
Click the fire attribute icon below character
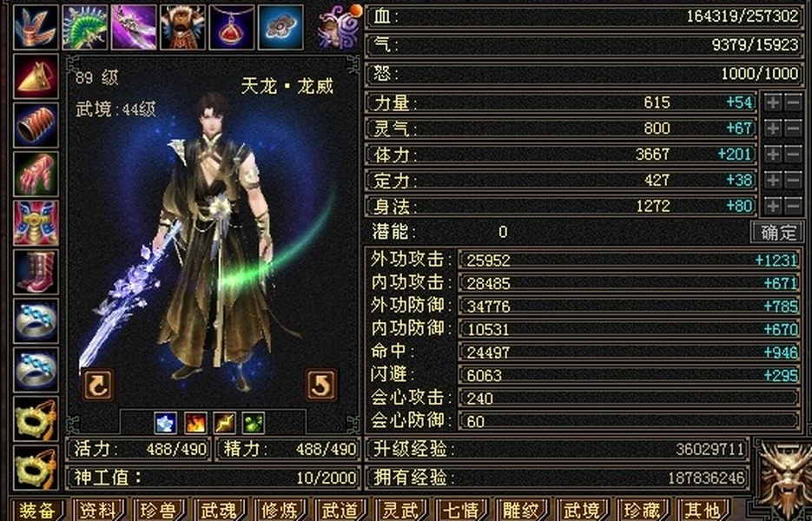195,423
